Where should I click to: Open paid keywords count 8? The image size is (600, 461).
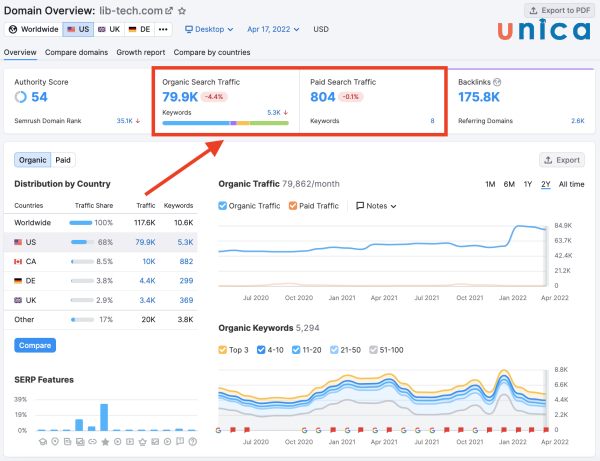point(432,121)
